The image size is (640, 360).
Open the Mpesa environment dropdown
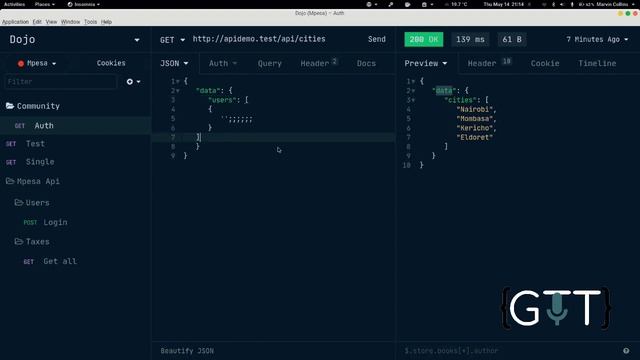(37, 63)
